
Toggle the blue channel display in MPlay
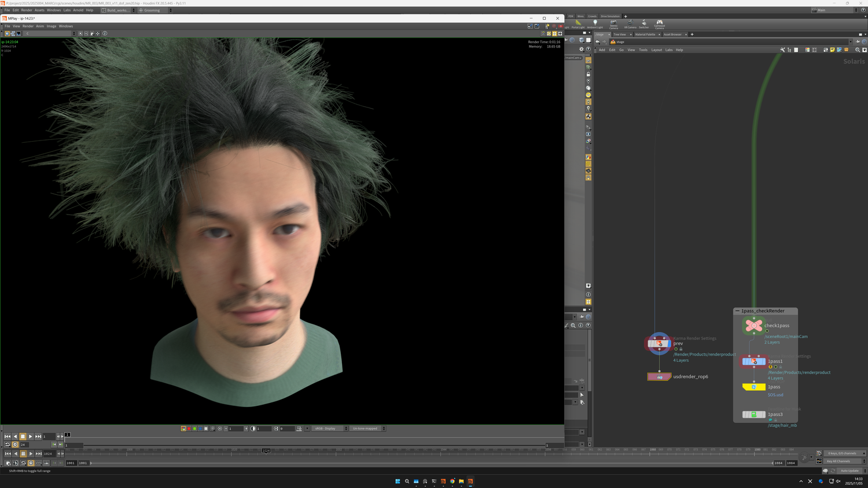pyautogui.click(x=200, y=428)
